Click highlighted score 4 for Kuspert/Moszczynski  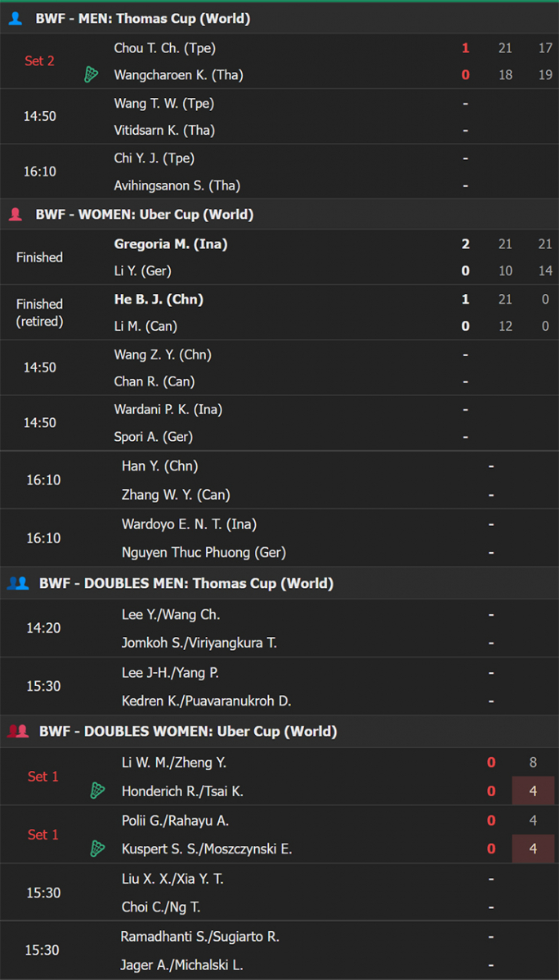[533, 849]
